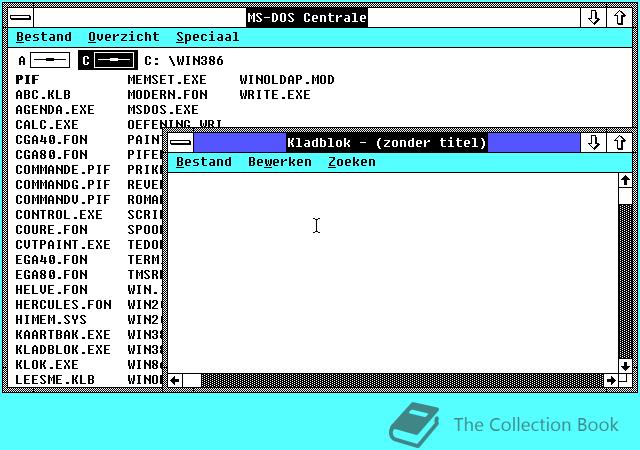Image resolution: width=640 pixels, height=450 pixels.
Task: Select EGA80.FON file
Action: [x=51, y=275]
